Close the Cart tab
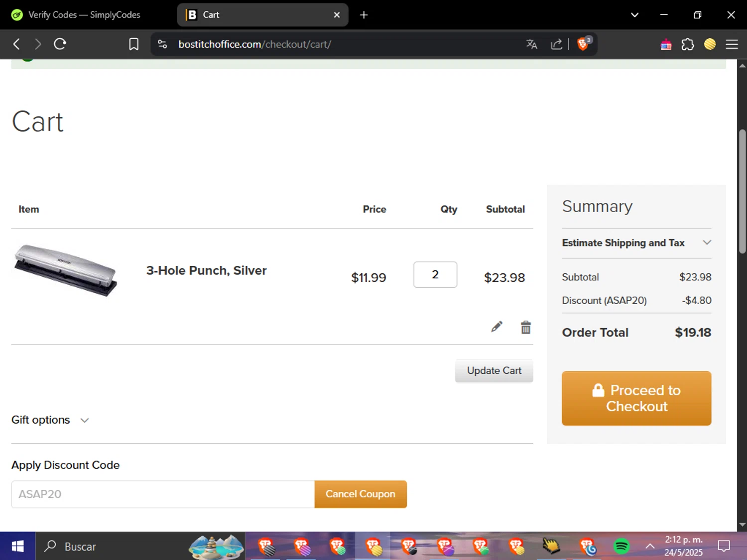Viewport: 747px width, 560px height. pos(337,15)
